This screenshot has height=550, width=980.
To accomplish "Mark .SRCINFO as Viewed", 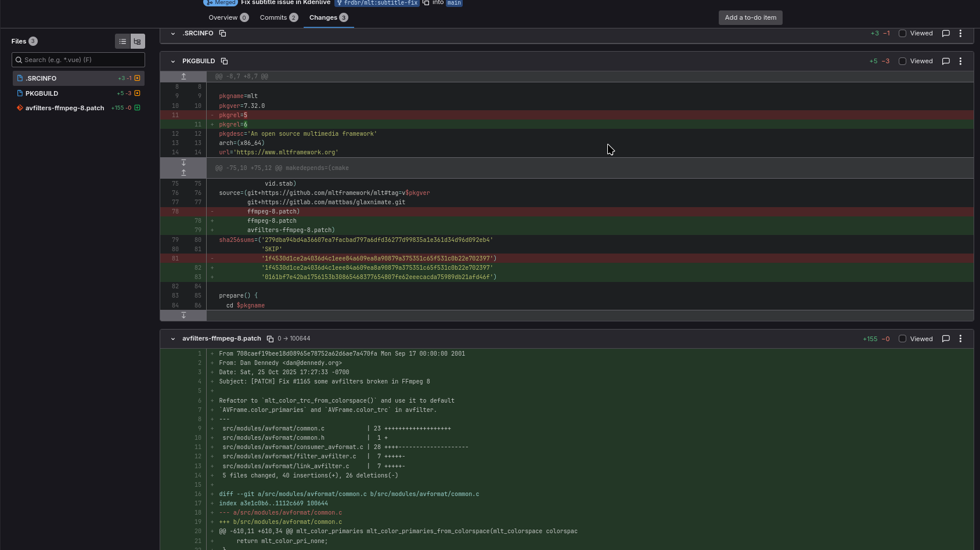I will coord(902,34).
